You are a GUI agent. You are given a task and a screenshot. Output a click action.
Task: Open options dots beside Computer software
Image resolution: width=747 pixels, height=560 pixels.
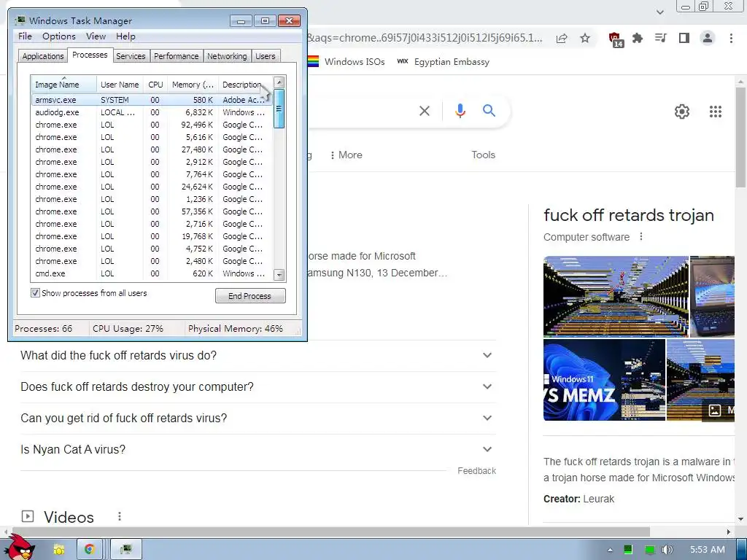click(641, 237)
